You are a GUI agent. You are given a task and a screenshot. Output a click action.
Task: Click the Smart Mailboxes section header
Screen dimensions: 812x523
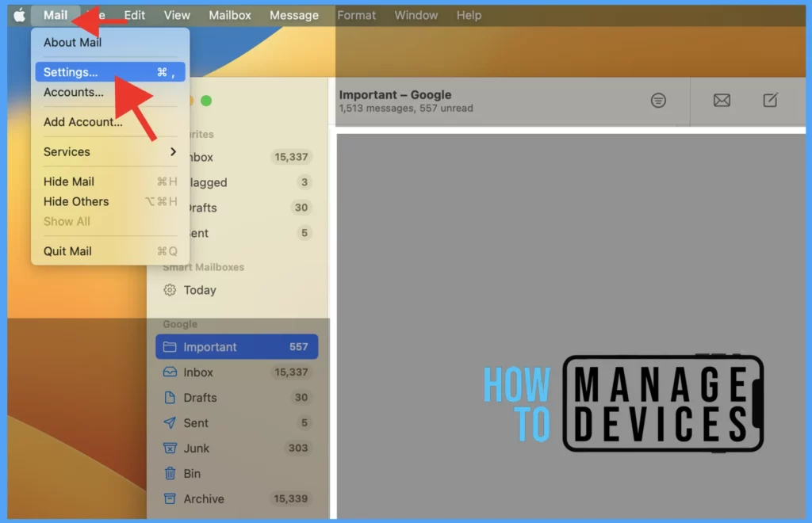coord(204,268)
